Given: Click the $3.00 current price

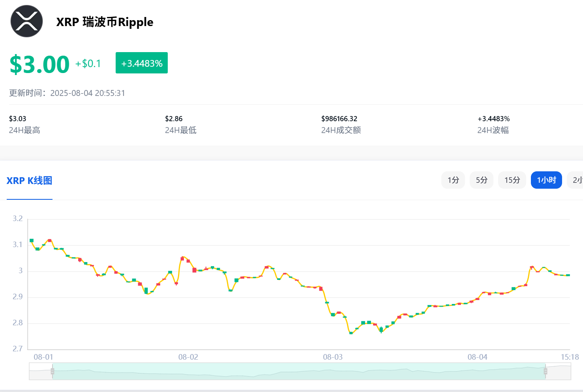Looking at the screenshot, I should pyautogui.click(x=39, y=64).
